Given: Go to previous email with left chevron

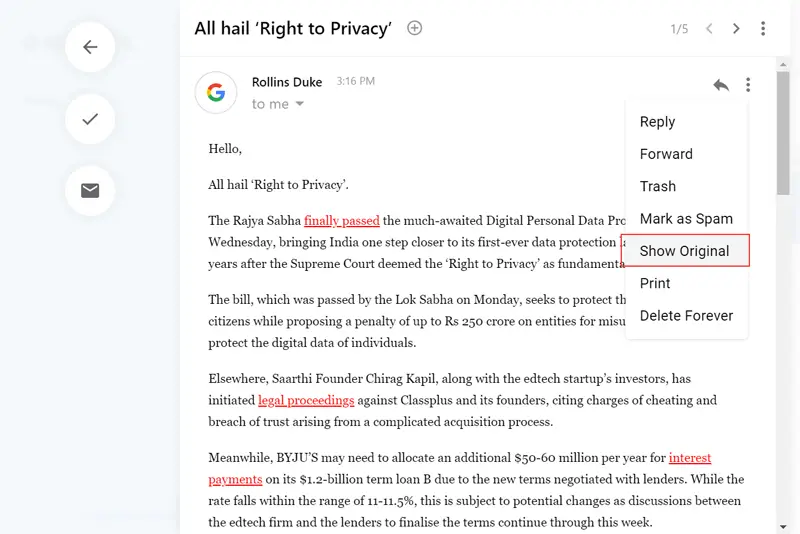Looking at the screenshot, I should pyautogui.click(x=709, y=29).
